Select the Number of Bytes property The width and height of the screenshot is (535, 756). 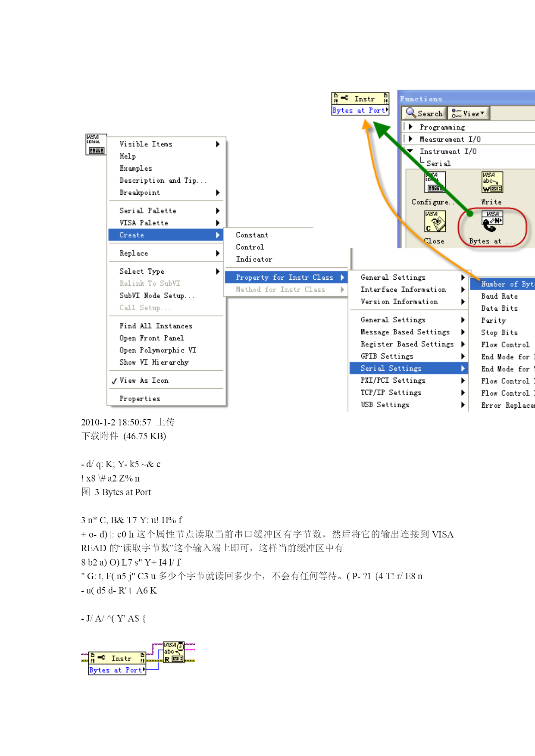tap(503, 284)
